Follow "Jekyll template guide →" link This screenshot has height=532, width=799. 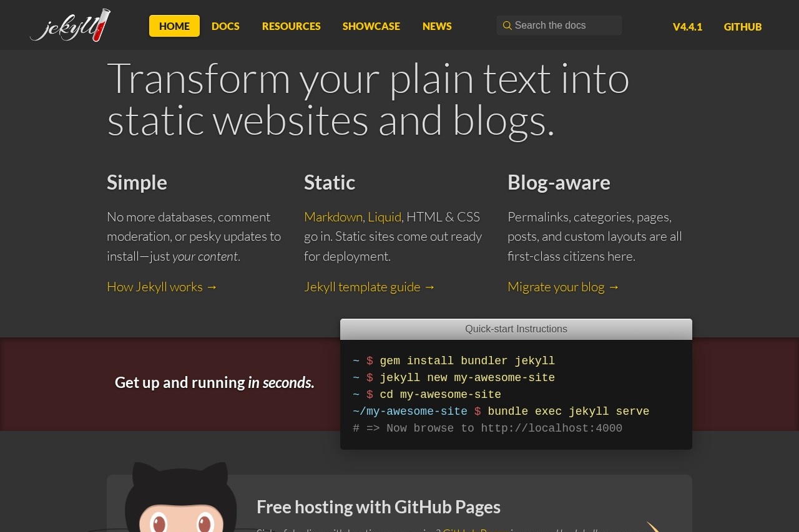pos(370,287)
